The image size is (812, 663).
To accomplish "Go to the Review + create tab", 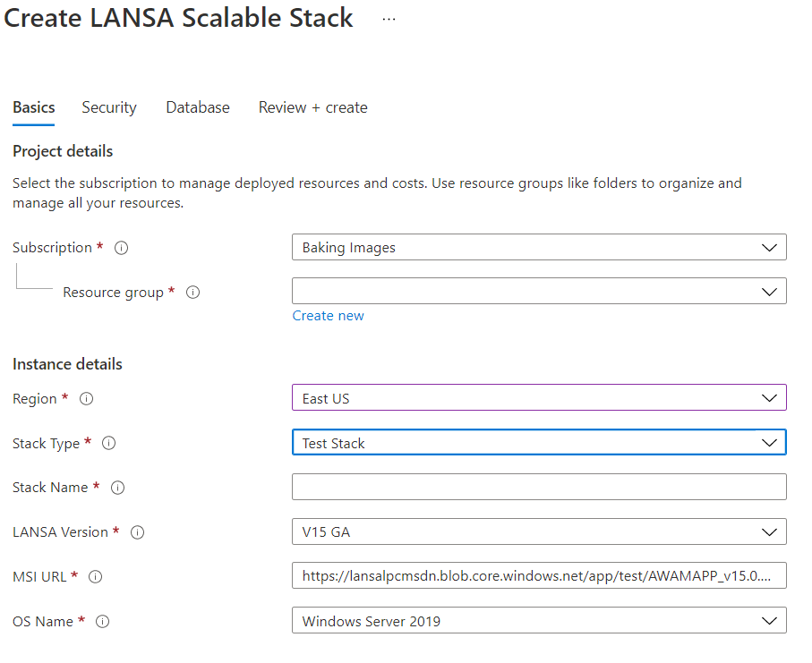I will coord(313,107).
